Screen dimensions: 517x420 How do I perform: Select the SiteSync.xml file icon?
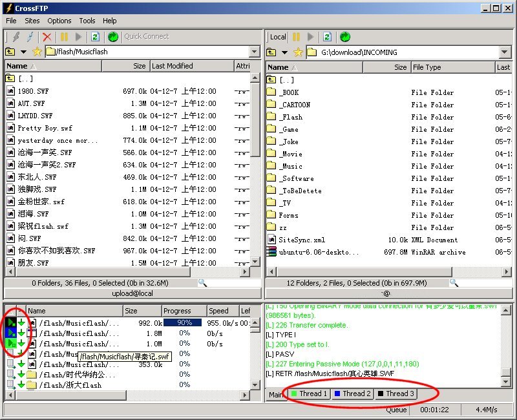[x=271, y=239]
